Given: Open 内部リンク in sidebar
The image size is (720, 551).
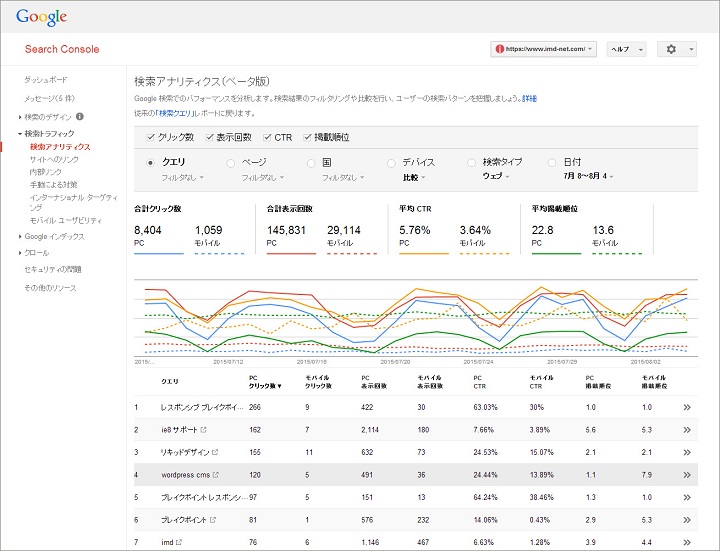Looking at the screenshot, I should [x=45, y=172].
